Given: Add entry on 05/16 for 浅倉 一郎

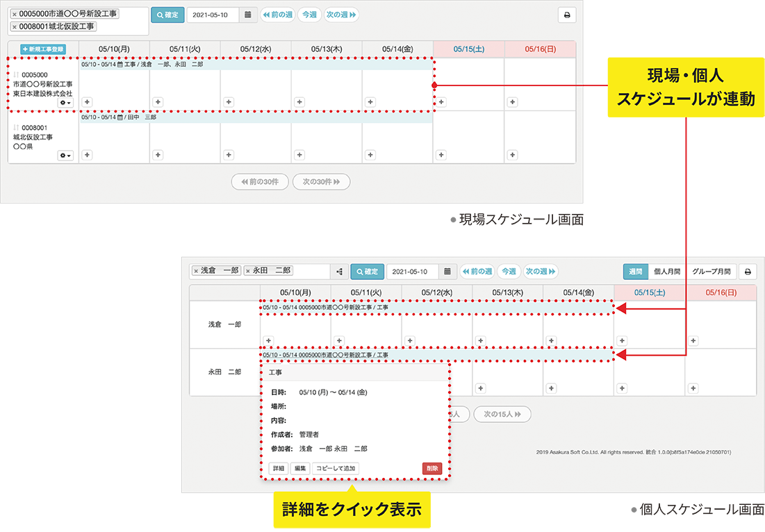Looking at the screenshot, I should click(x=693, y=341).
